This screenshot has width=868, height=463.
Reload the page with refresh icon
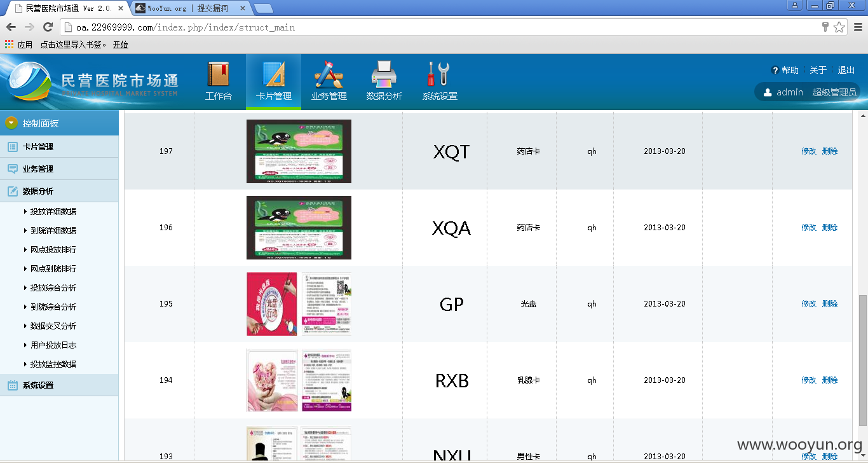pos(48,27)
